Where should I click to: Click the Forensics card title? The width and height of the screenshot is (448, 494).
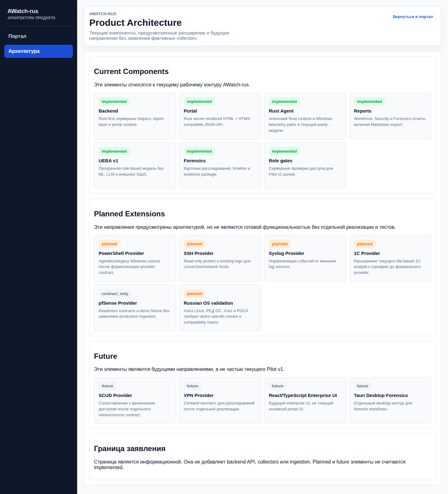[x=194, y=161]
